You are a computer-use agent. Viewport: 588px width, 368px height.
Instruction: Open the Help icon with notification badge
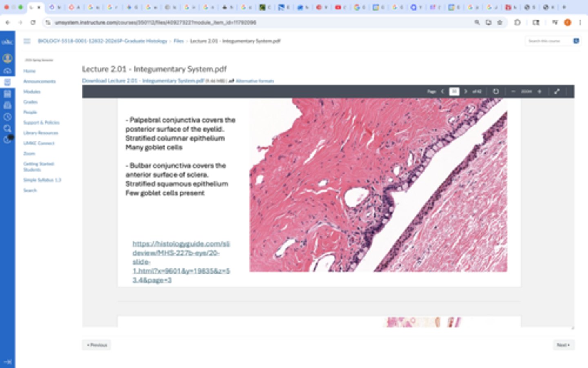8,139
